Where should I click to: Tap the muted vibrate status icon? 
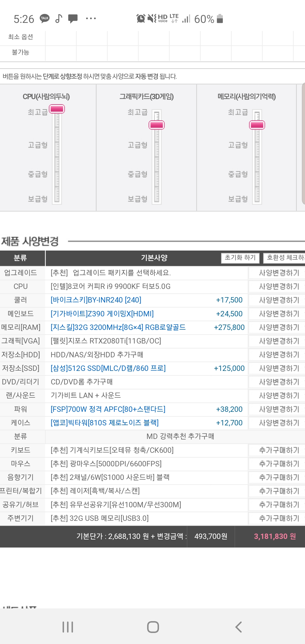pyautogui.click(x=152, y=18)
